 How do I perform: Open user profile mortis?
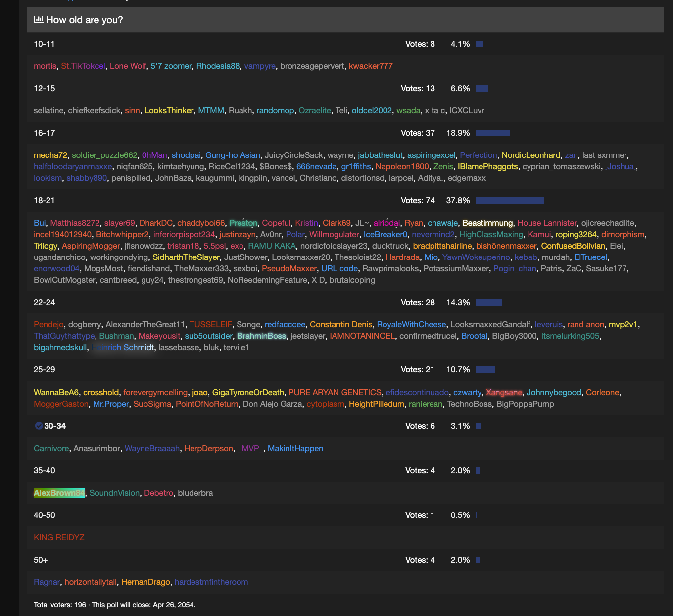(45, 66)
